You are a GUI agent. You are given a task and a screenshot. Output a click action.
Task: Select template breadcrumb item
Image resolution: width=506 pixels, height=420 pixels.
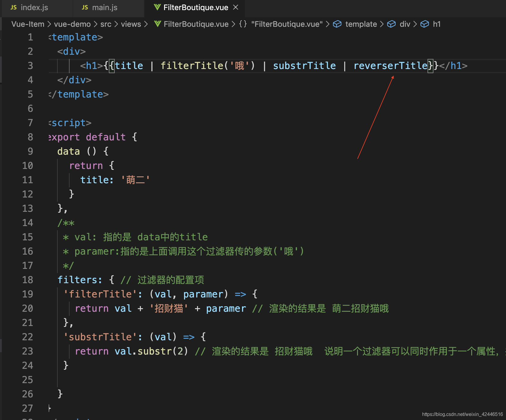coord(361,24)
